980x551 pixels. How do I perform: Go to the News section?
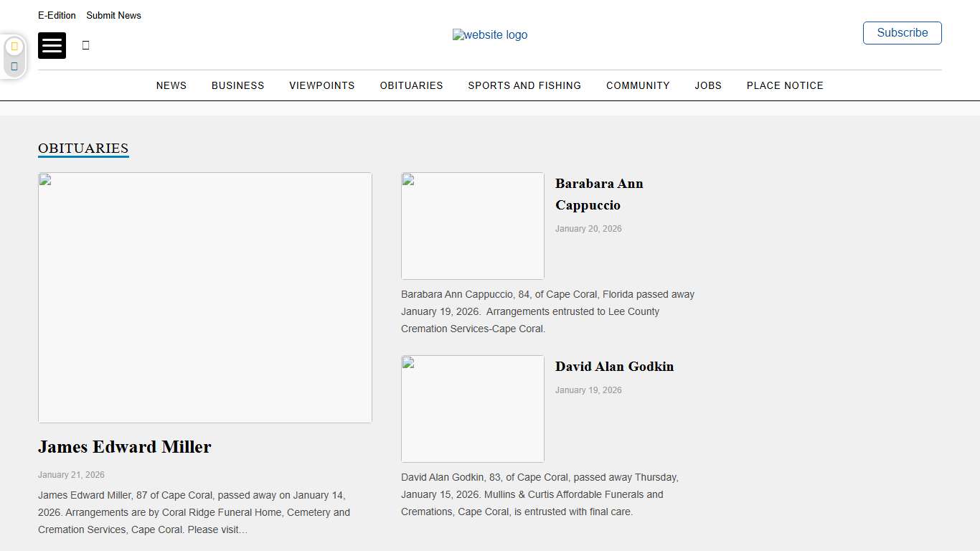(x=171, y=85)
